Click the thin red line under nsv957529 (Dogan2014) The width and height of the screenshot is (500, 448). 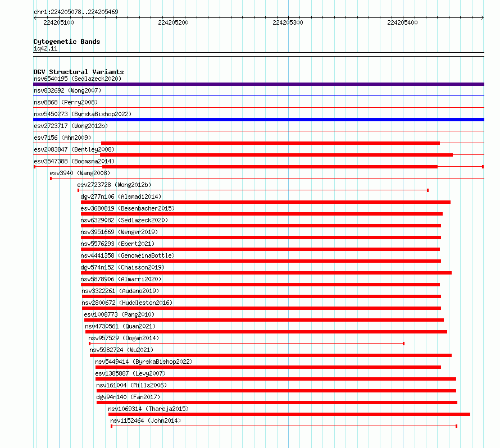click(x=247, y=344)
